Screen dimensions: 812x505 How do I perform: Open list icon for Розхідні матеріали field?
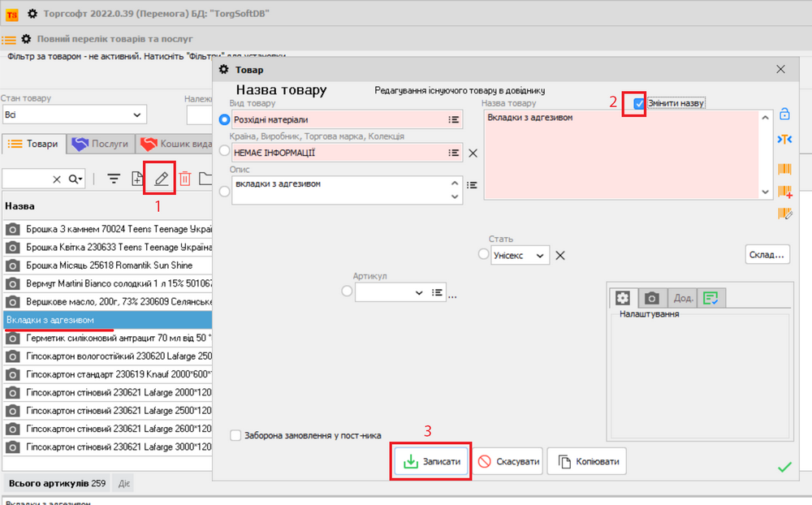pyautogui.click(x=454, y=119)
